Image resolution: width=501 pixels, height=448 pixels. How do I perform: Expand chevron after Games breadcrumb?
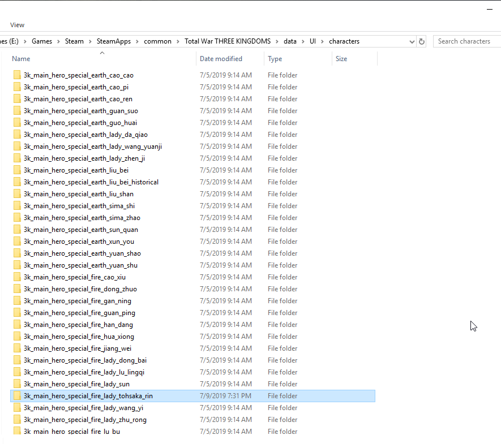pyautogui.click(x=58, y=41)
